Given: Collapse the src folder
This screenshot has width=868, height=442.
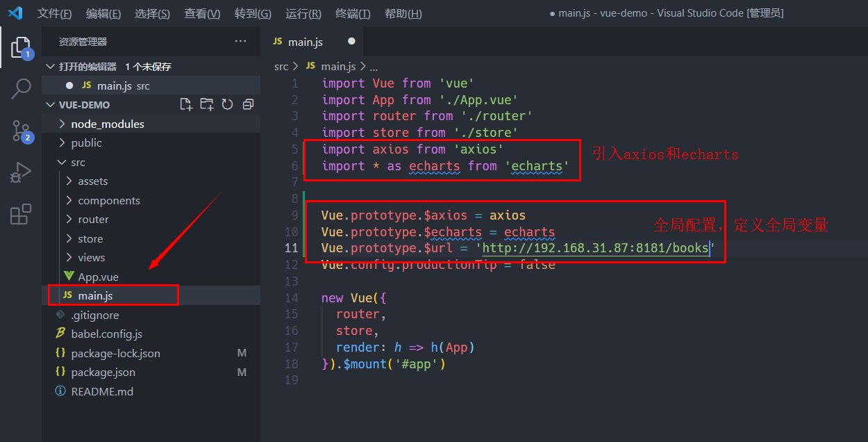Looking at the screenshot, I should pyautogui.click(x=151, y=162).
